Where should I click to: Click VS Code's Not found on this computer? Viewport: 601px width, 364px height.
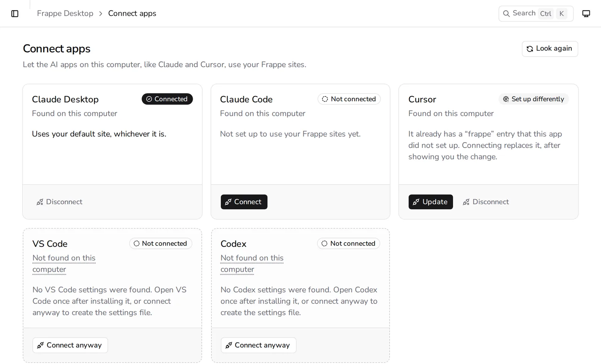click(x=64, y=264)
